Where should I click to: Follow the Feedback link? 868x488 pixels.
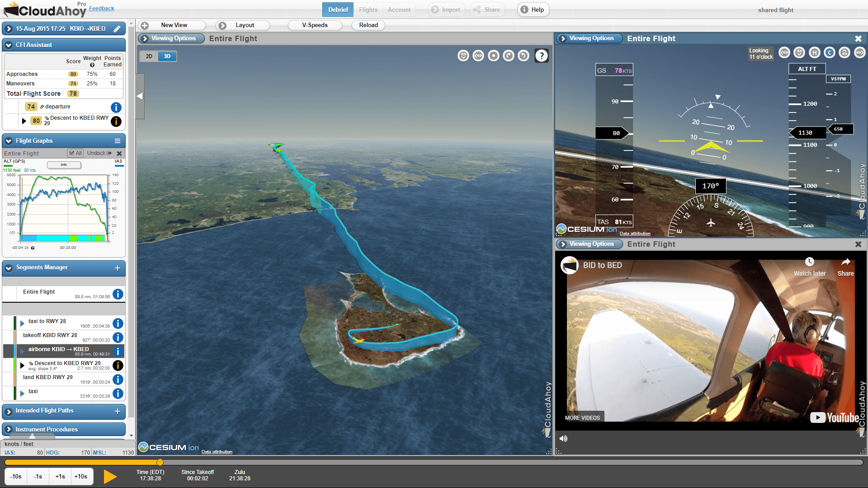coord(102,8)
